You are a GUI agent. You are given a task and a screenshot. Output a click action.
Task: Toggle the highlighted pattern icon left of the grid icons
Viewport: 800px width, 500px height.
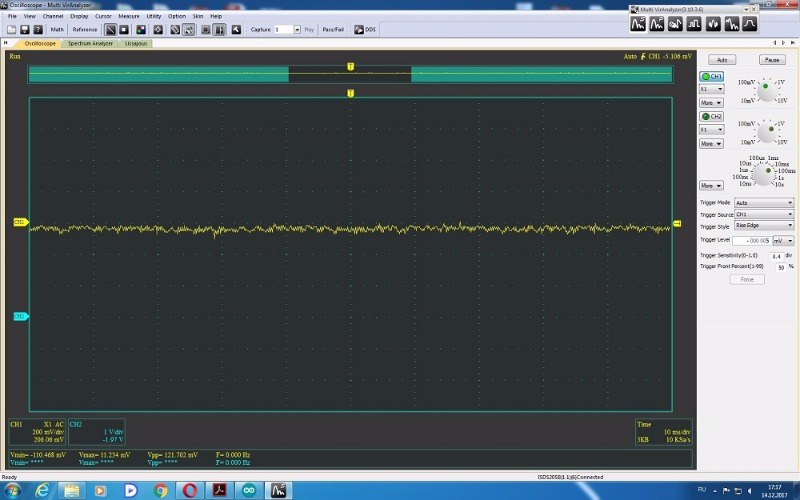188,30
